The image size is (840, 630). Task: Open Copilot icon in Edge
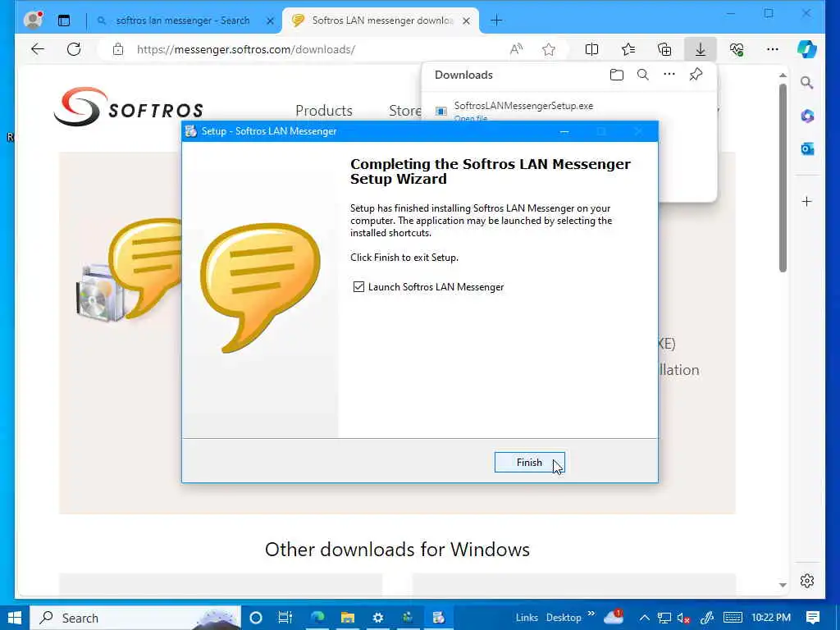point(807,49)
